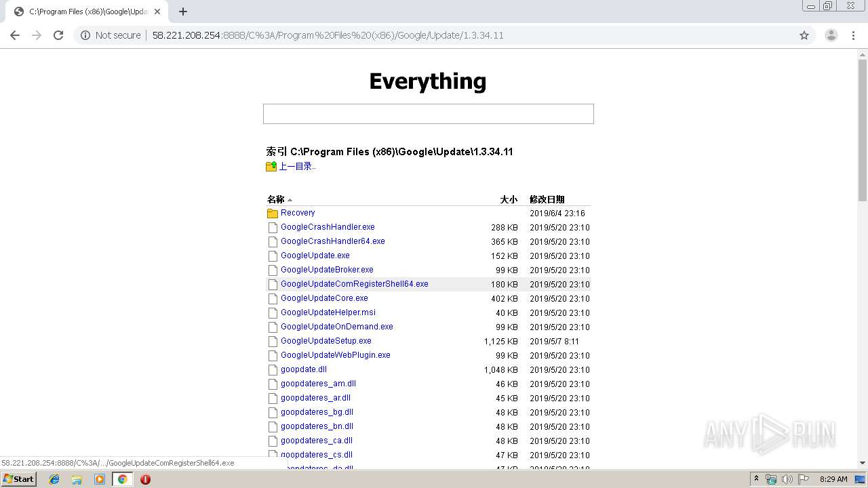The image size is (868, 488).
Task: Close the current browser tab
Action: pyautogui.click(x=158, y=12)
